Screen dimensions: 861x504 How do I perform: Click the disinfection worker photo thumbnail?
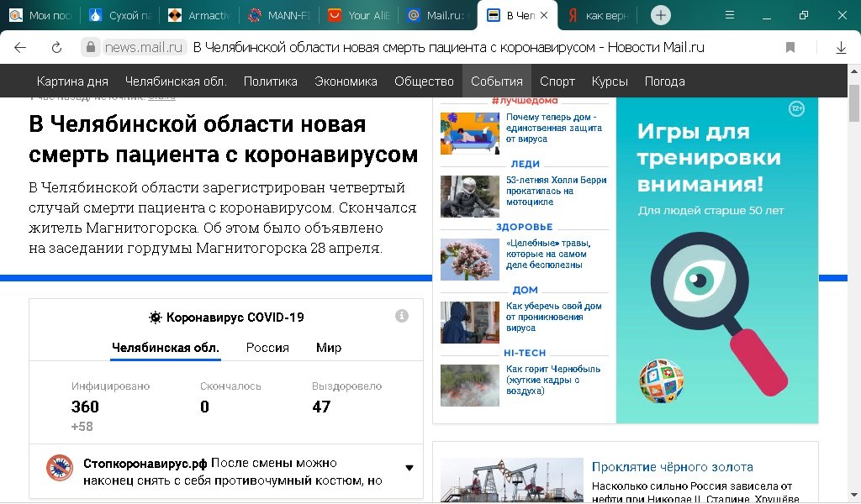469,323
